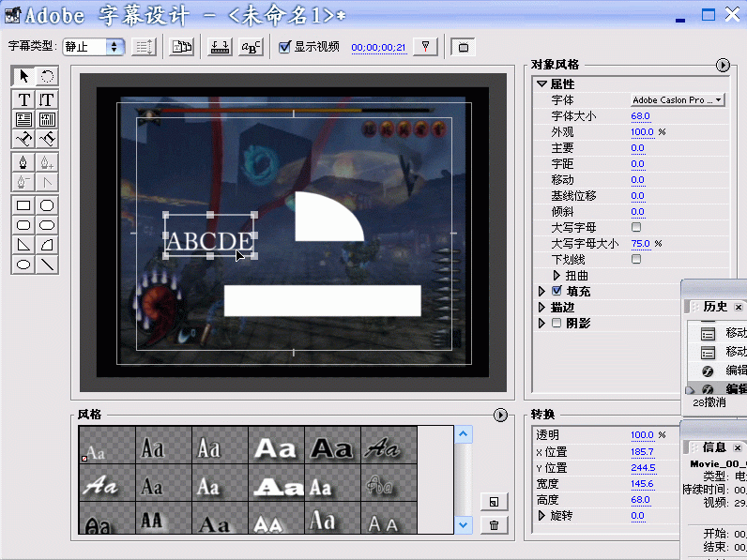Click the sync to timeline button
This screenshot has height=560, width=747.
(x=425, y=47)
